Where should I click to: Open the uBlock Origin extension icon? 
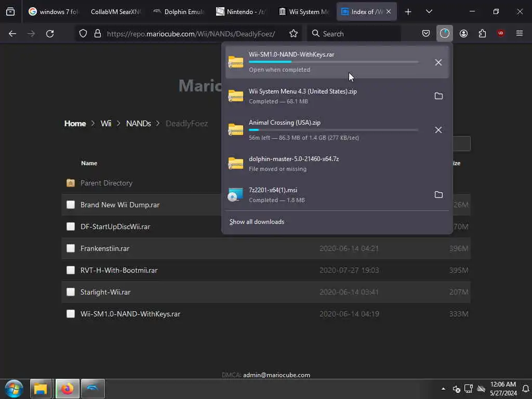click(500, 33)
